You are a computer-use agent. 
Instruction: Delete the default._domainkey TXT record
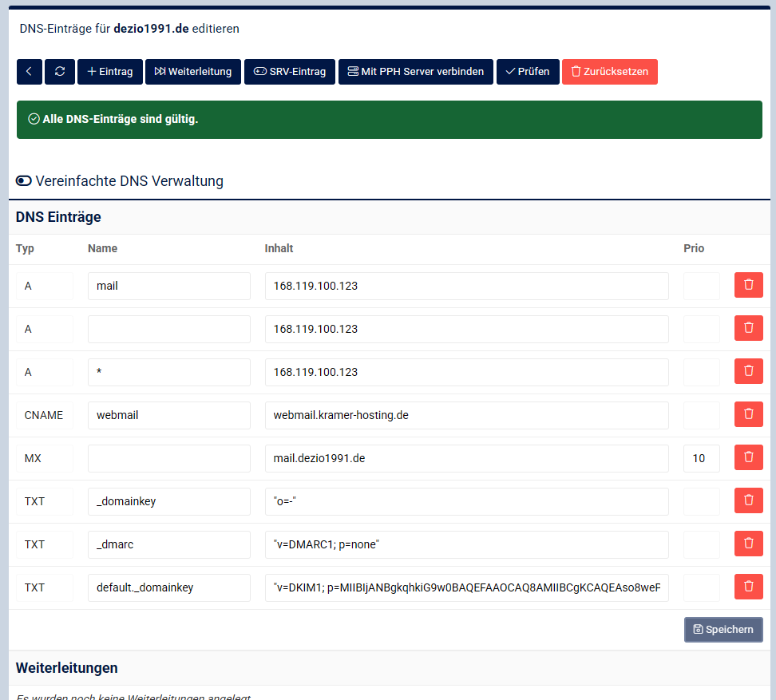(x=748, y=586)
